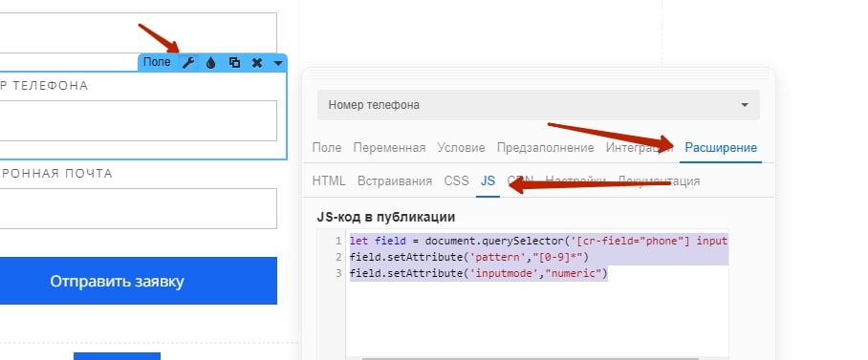Click the blue button below the form
The height and width of the screenshot is (360, 868).
(117, 356)
